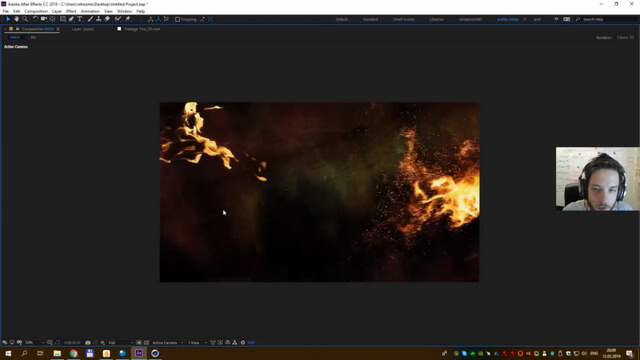Expand the workspace overflow chevrons
This screenshot has width=640, height=360.
(556, 19)
